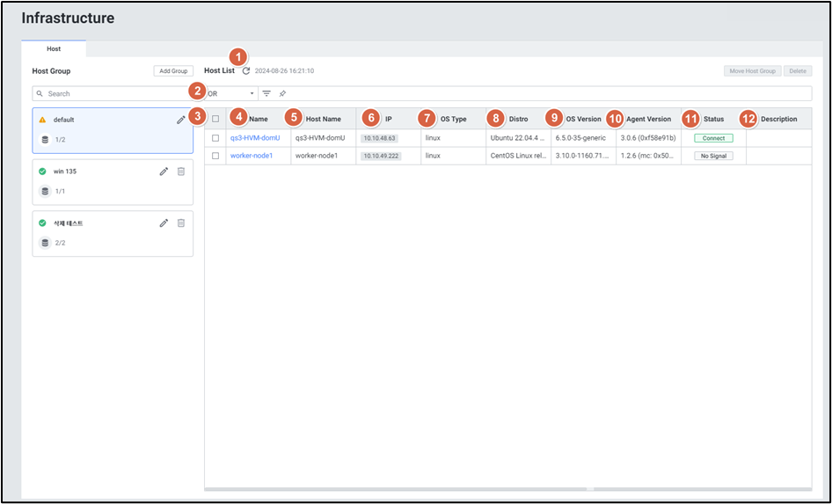Image resolution: width=832 pixels, height=504 pixels.
Task: Click the pin icon in filter bar
Action: point(282,93)
